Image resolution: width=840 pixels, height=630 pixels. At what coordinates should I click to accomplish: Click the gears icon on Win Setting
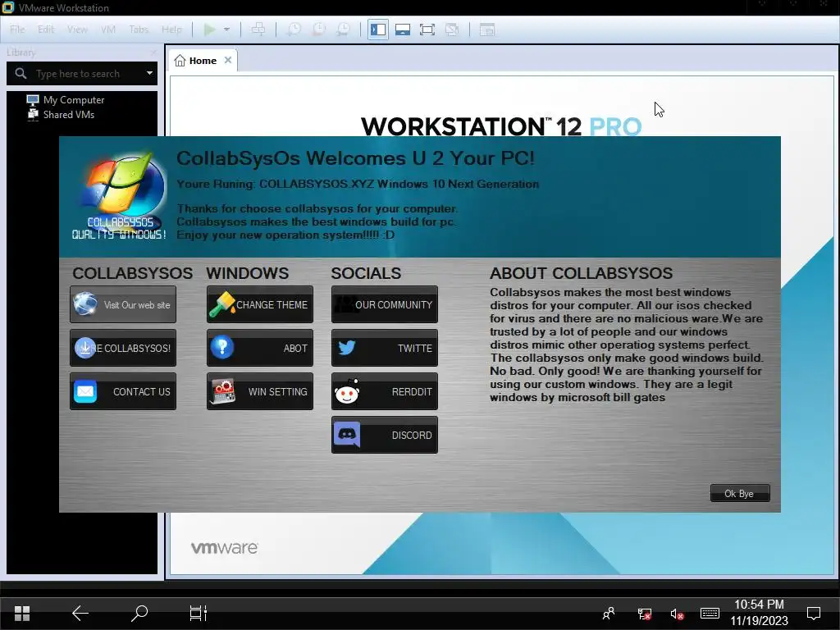coord(223,391)
